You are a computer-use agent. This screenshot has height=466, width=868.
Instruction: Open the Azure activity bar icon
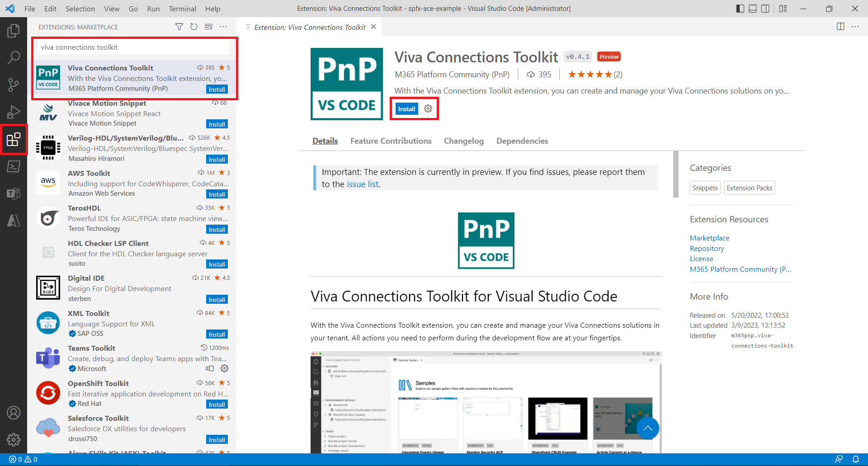tap(14, 221)
